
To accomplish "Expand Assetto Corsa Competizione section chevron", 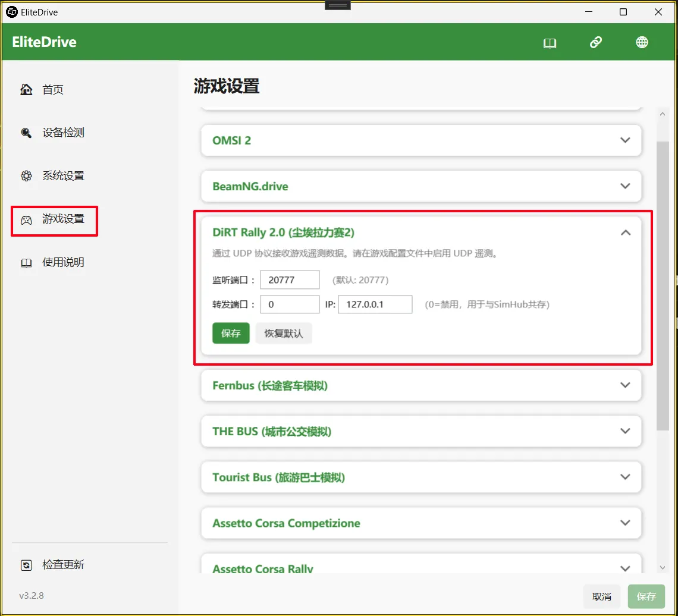I will 625,523.
